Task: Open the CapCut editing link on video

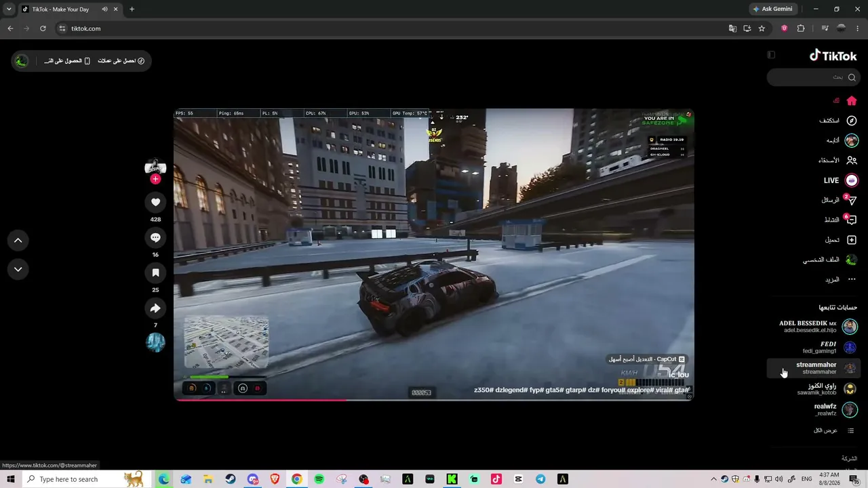Action: click(646, 359)
